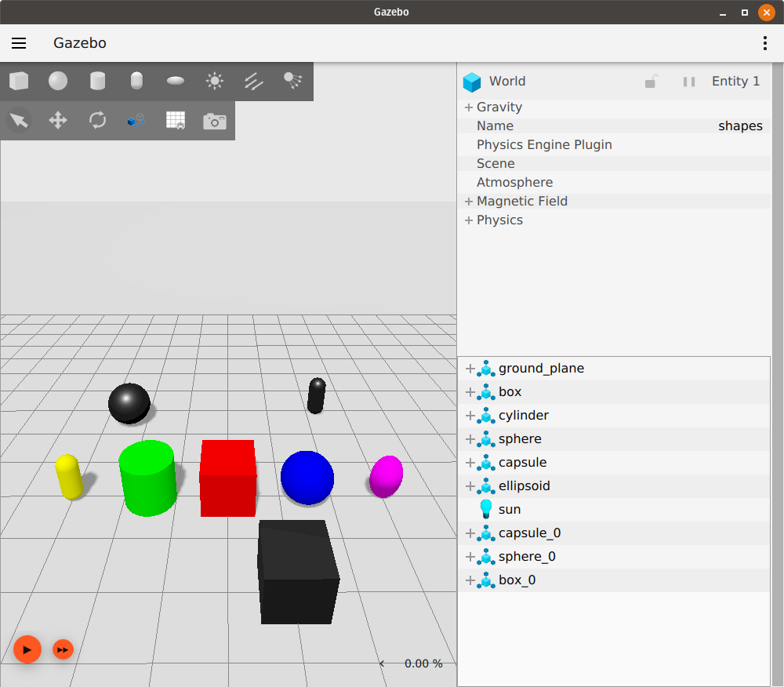Expand the Magnetic Field property
The width and height of the screenshot is (784, 687).
pyautogui.click(x=469, y=201)
